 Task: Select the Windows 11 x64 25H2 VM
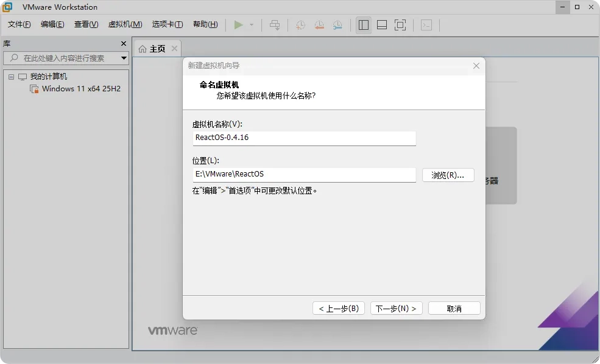81,89
